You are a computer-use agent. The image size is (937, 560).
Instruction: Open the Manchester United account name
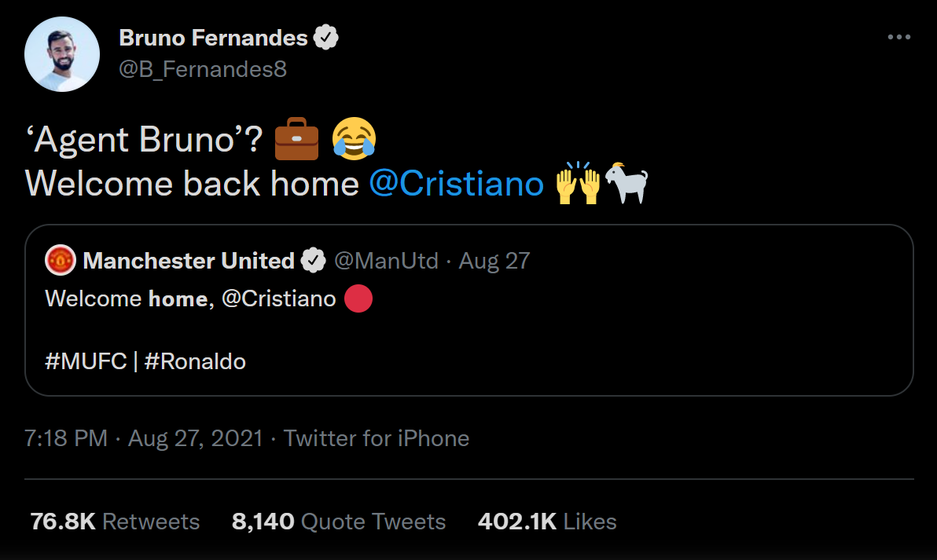[x=189, y=260]
